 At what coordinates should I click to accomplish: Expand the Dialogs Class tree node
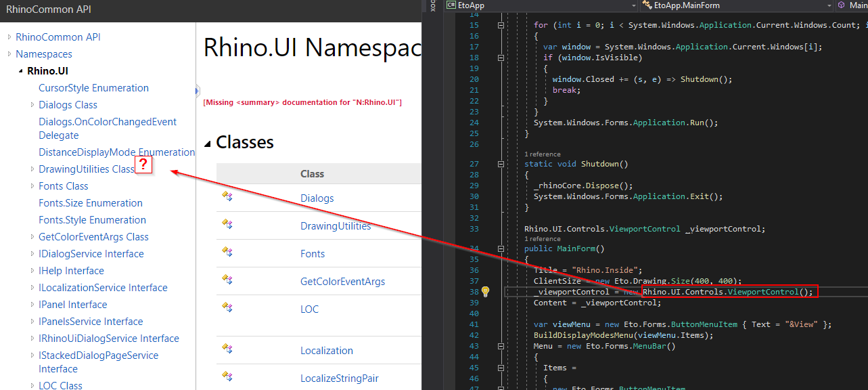[x=32, y=105]
